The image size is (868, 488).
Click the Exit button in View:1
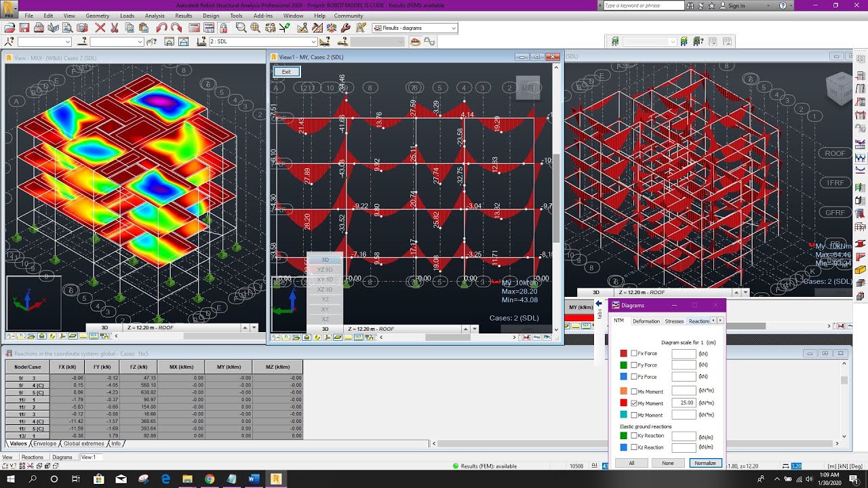[x=286, y=72]
